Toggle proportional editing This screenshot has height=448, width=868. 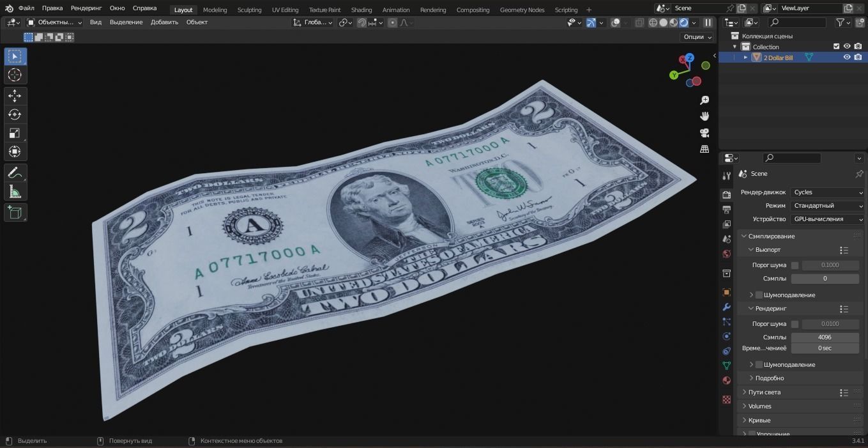pos(392,22)
